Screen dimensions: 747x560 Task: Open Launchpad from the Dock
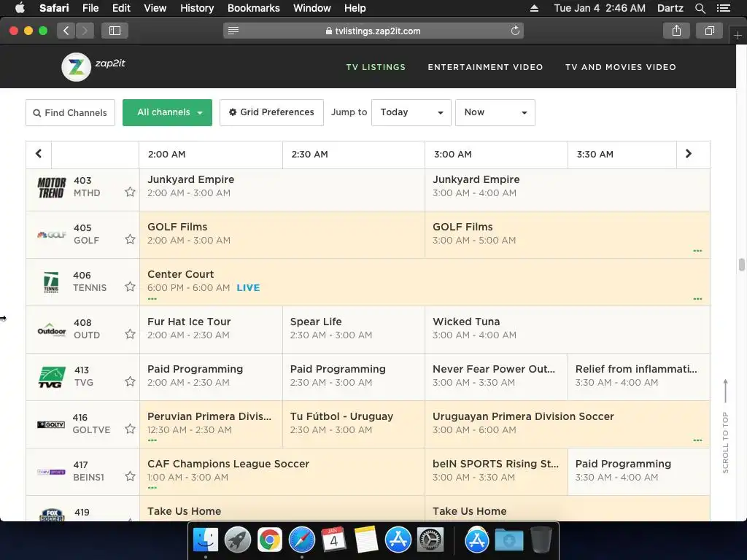click(x=237, y=540)
